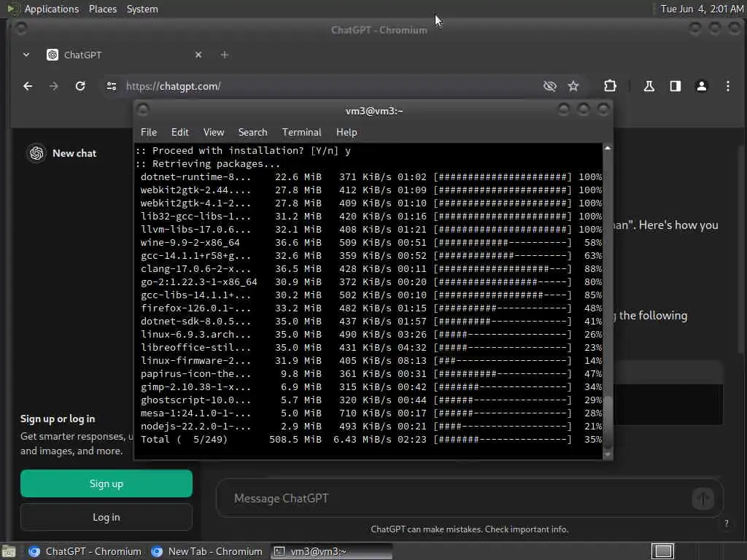Image resolution: width=747 pixels, height=560 pixels.
Task: Click the go-2:1.22.3-1-x86_64 download line
Action: point(371,282)
